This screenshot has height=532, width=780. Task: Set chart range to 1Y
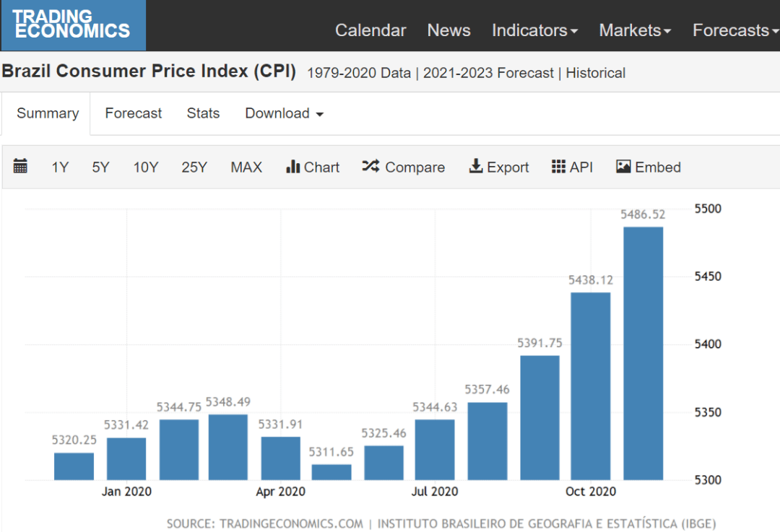pyautogui.click(x=60, y=167)
